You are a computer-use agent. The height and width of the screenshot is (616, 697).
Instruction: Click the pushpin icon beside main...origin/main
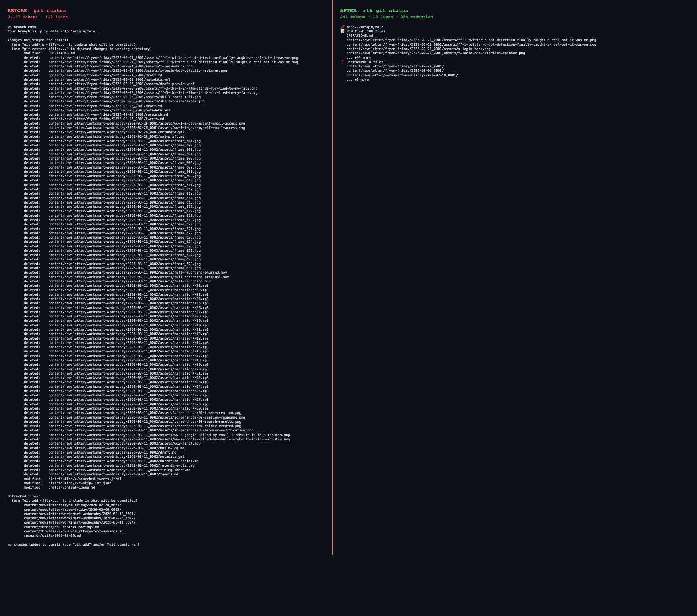tap(343, 27)
